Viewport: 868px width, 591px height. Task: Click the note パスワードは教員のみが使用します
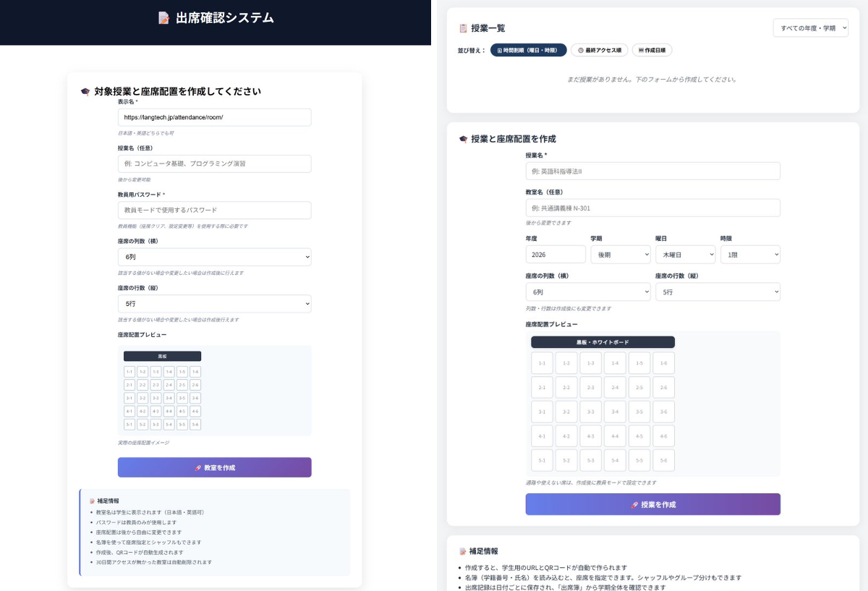click(x=136, y=522)
